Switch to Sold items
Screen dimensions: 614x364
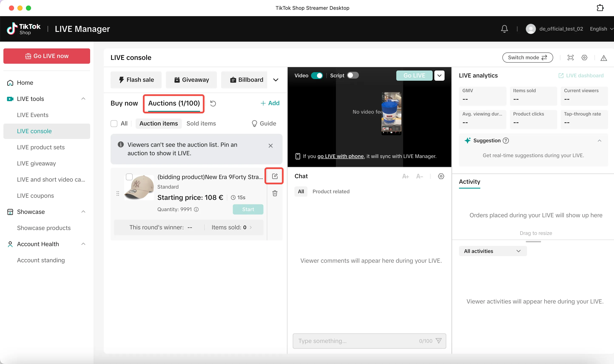point(201,123)
